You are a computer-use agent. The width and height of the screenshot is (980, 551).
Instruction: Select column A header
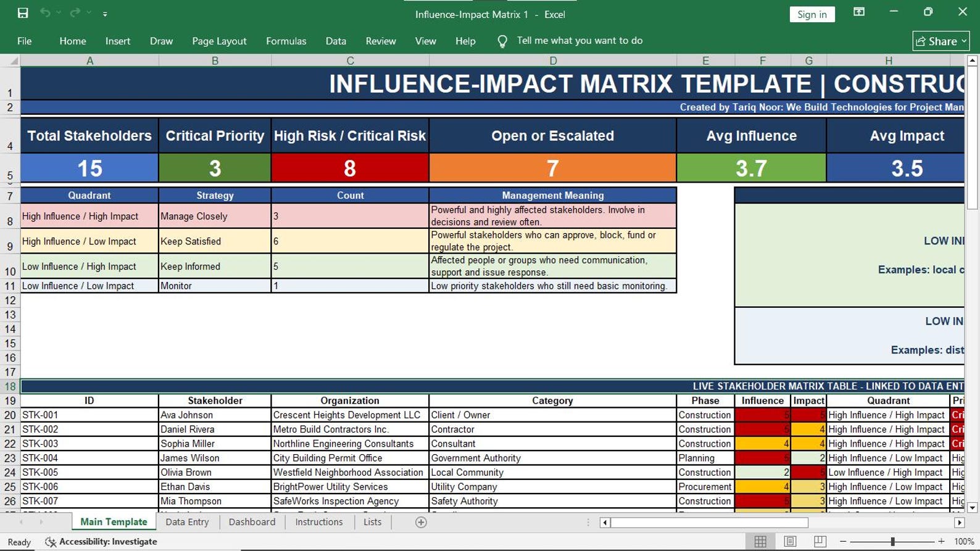point(89,60)
